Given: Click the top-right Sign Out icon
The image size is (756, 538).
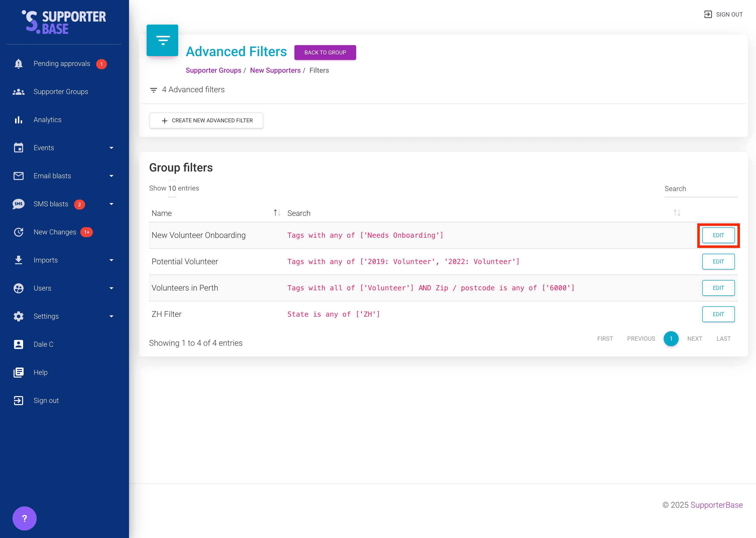Looking at the screenshot, I should point(708,15).
